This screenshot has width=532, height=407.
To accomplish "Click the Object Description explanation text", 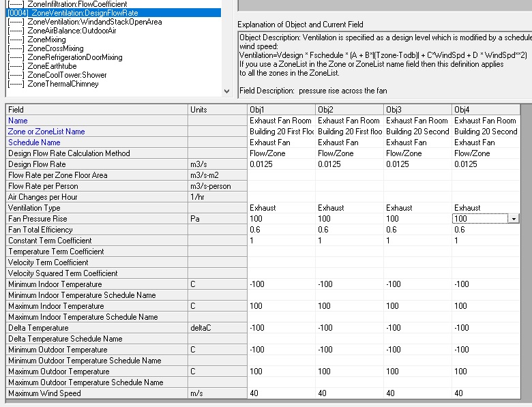I will pos(385,55).
